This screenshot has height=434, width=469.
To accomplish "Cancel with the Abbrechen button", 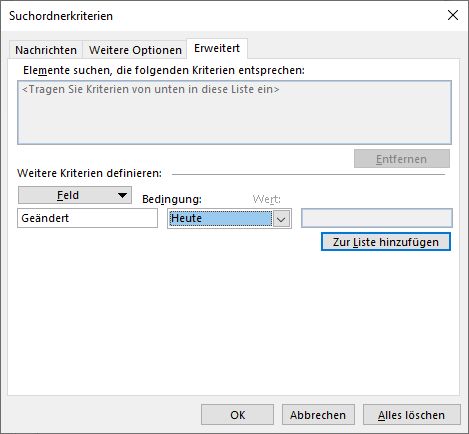I will tap(318, 415).
